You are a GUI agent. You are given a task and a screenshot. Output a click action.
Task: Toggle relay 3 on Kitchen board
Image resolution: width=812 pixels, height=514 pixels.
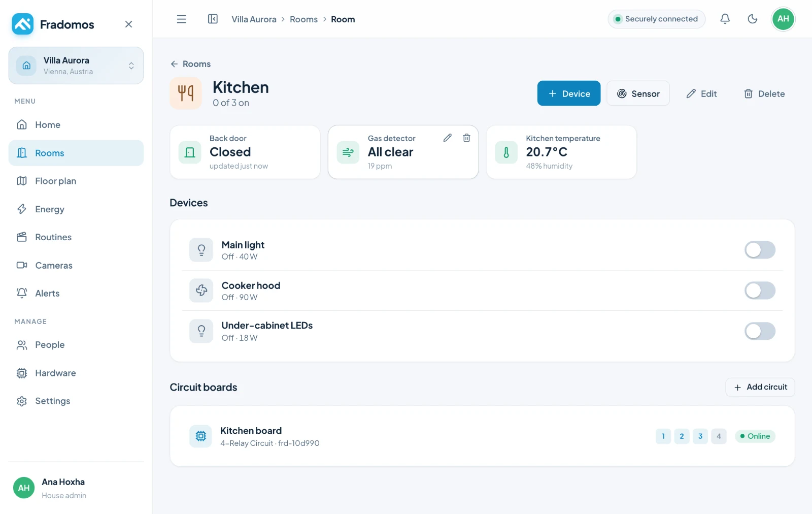click(700, 436)
